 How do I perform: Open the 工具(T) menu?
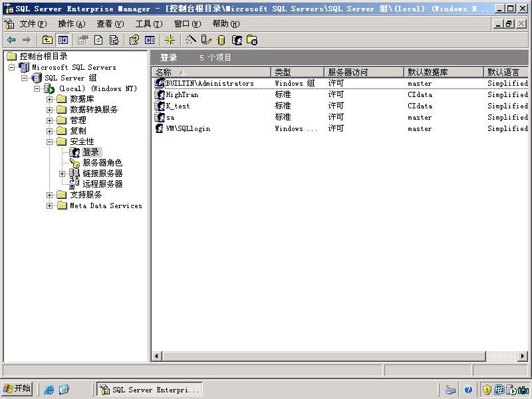coord(149,24)
